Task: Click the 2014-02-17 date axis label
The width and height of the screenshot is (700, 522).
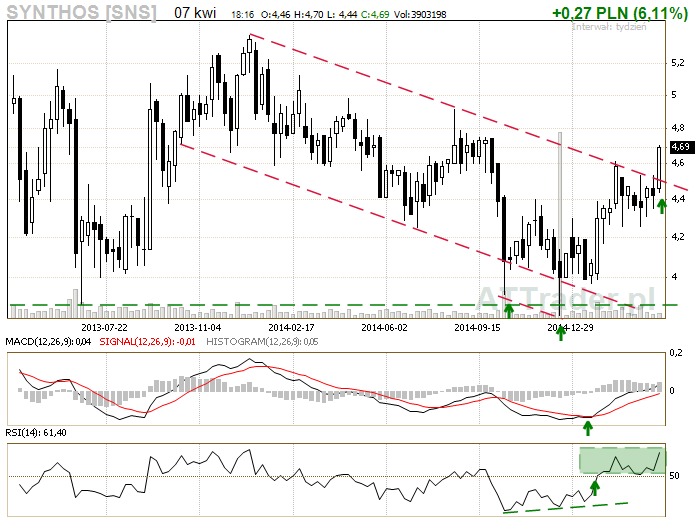Action: point(291,328)
